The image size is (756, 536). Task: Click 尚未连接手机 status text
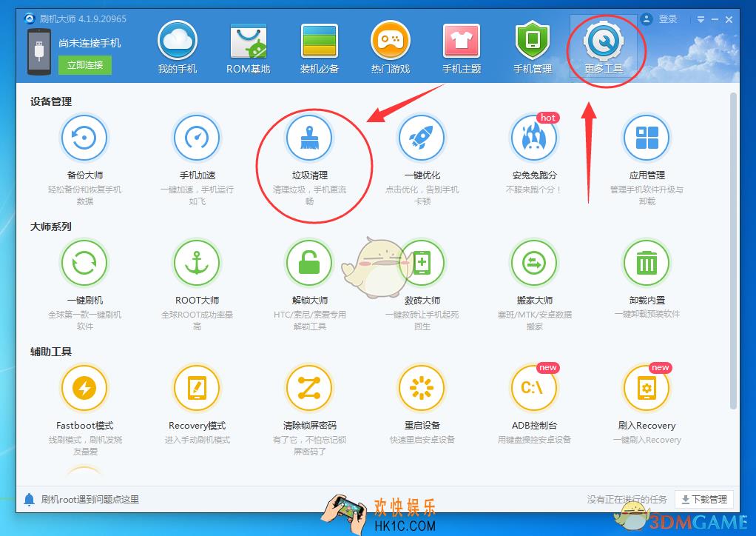pyautogui.click(x=90, y=43)
